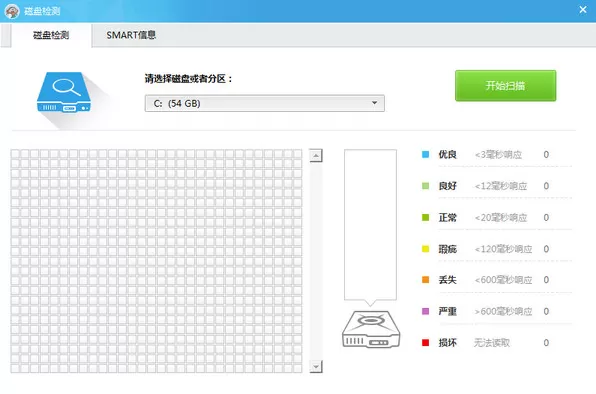Image resolution: width=596 pixels, height=394 pixels.
Task: Click the red 损坏 color swatch
Action: click(x=425, y=343)
